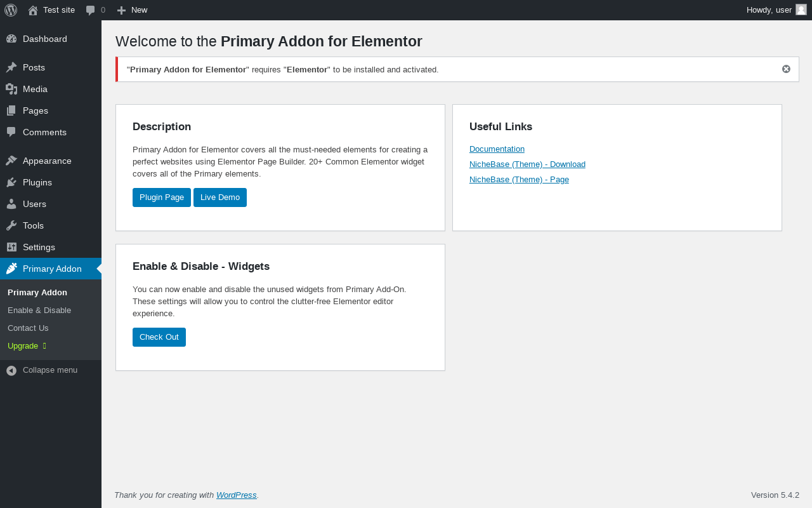Click the New plus icon
812x508 pixels.
[121, 10]
